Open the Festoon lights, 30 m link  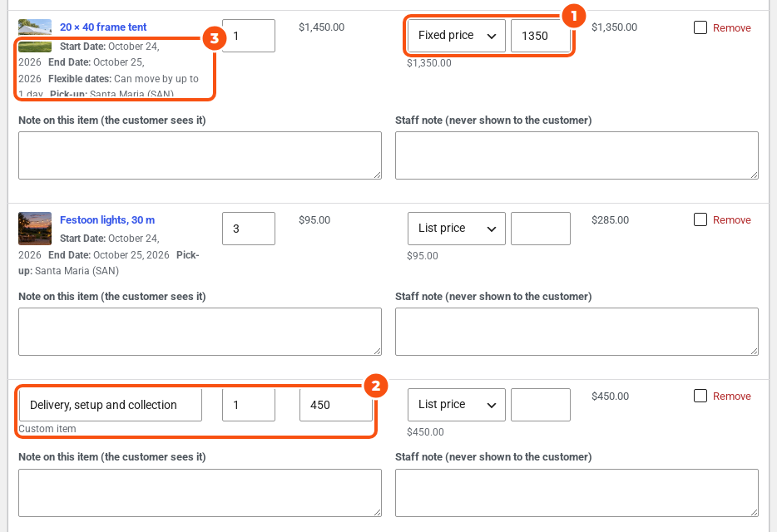pyautogui.click(x=107, y=220)
